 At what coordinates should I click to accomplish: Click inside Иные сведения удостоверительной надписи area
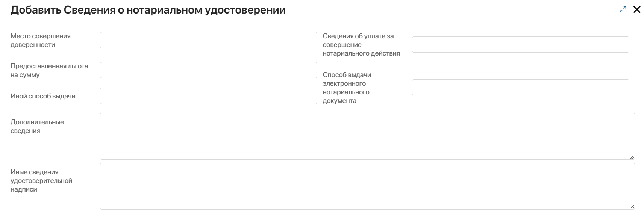pos(367,186)
